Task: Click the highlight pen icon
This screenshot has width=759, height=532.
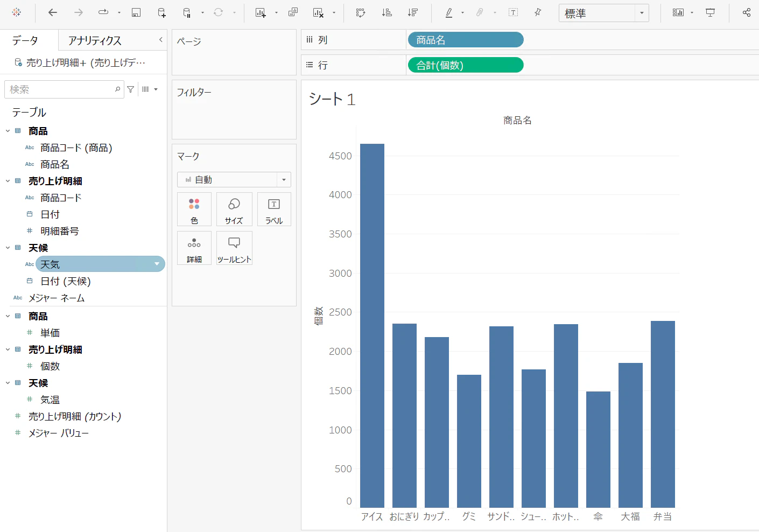Action: [449, 12]
